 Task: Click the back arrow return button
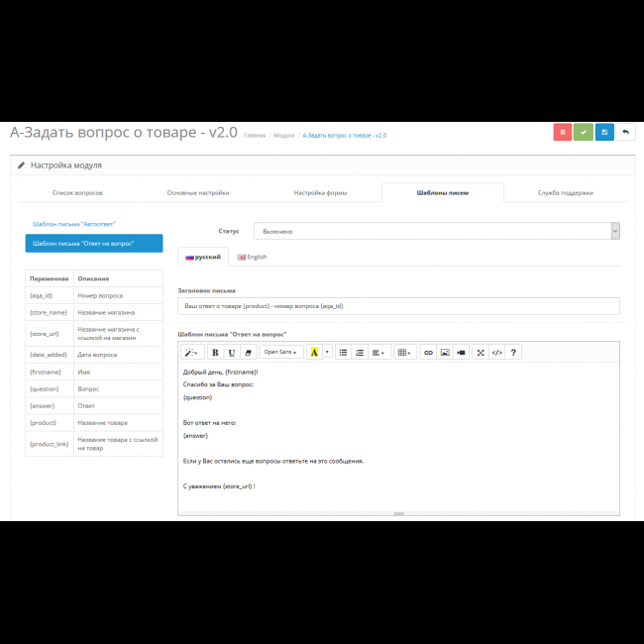tap(626, 132)
